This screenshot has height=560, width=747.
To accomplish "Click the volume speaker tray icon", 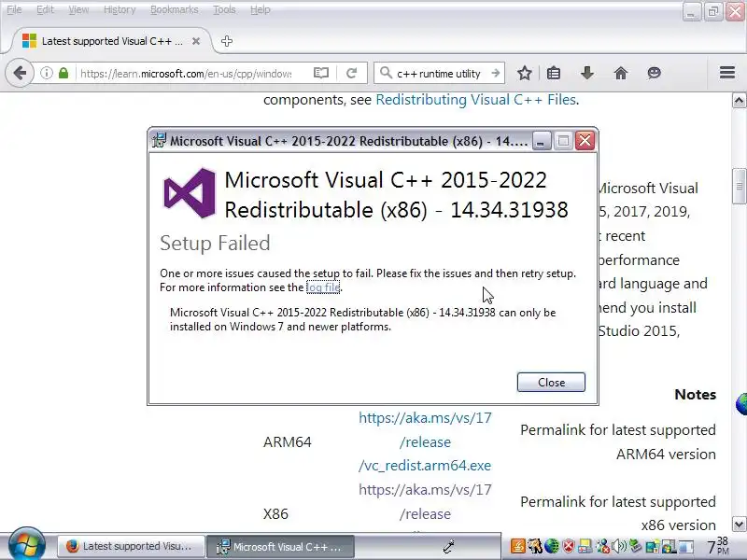I will click(x=619, y=546).
